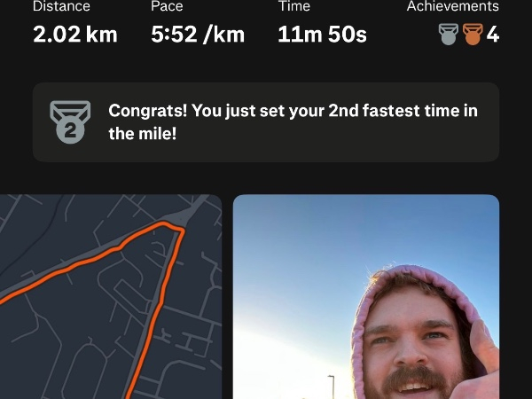This screenshot has width=532, height=399.
Task: Click "the mile!" text in the banner
Action: tap(143, 133)
